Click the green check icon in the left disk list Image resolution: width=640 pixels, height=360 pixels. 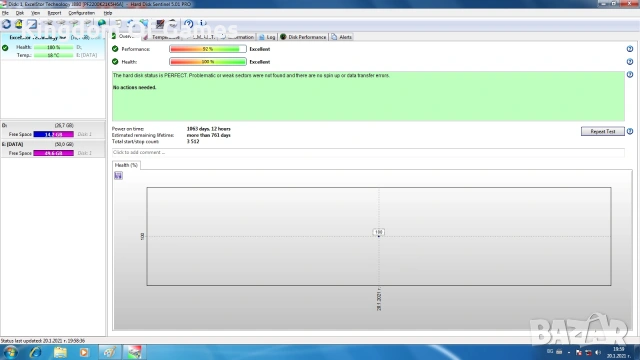point(5,48)
